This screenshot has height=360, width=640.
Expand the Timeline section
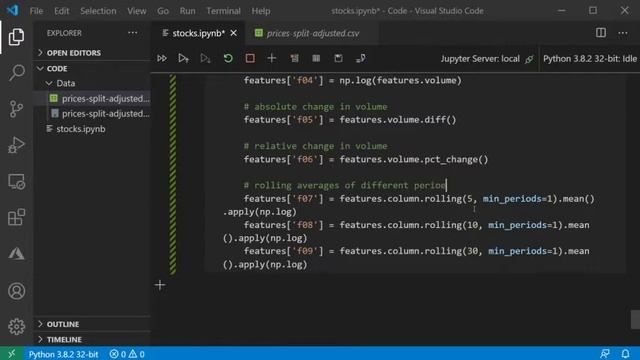click(x=92, y=339)
